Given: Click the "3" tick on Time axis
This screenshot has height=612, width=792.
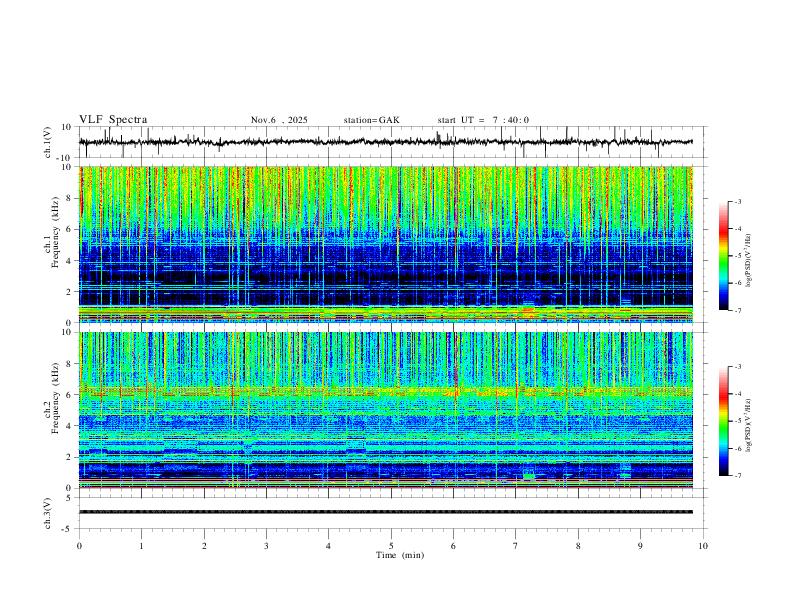Looking at the screenshot, I should 266,546.
